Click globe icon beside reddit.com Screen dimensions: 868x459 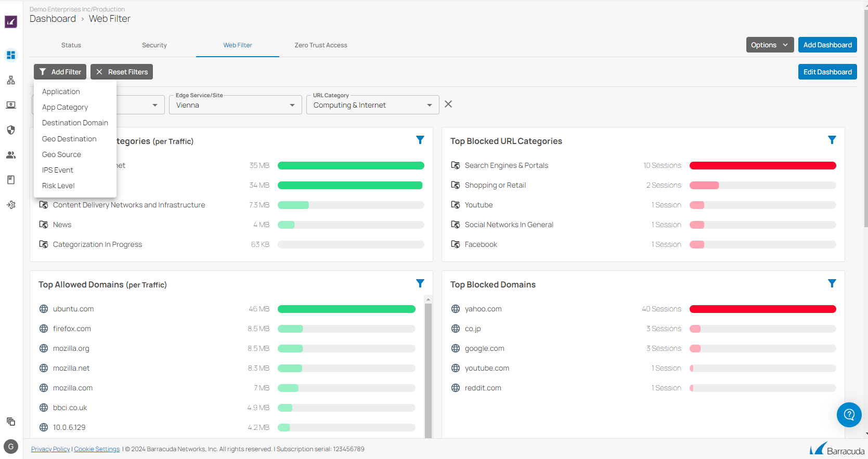[x=456, y=388]
